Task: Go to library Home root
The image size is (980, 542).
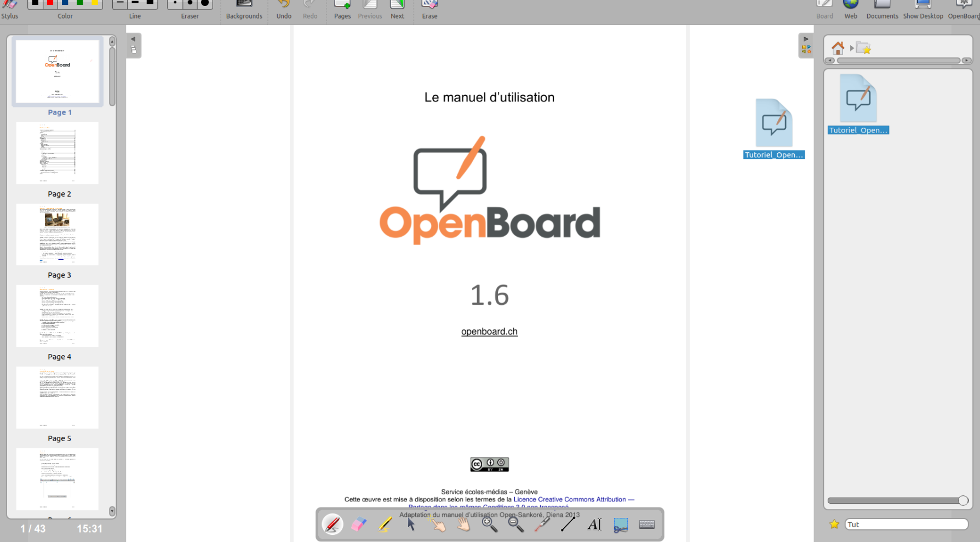Action: 838,48
